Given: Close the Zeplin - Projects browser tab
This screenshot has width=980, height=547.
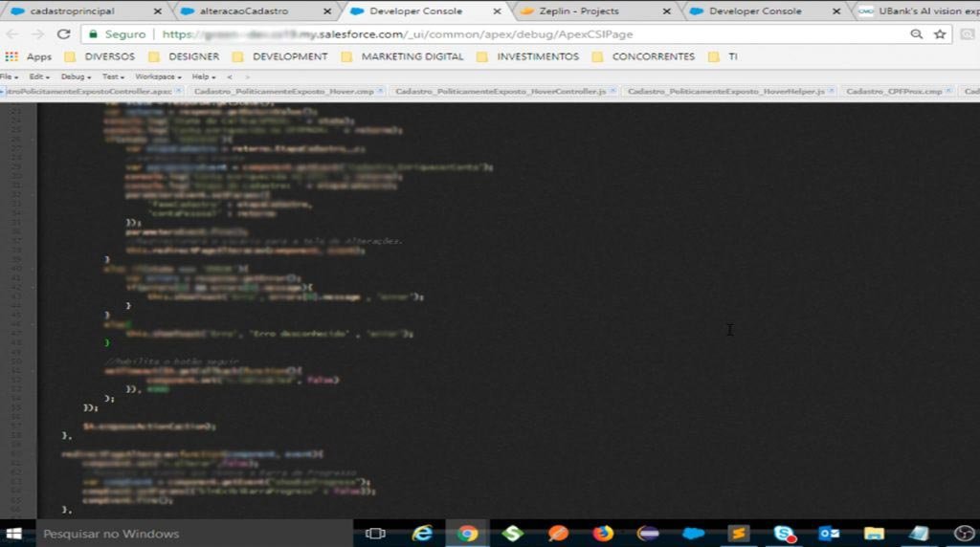Looking at the screenshot, I should point(666,11).
